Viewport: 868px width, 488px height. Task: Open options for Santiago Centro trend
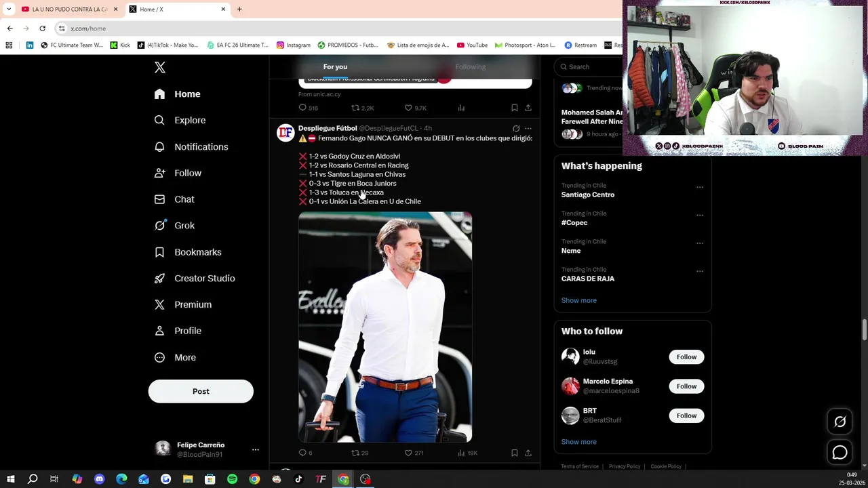click(700, 187)
